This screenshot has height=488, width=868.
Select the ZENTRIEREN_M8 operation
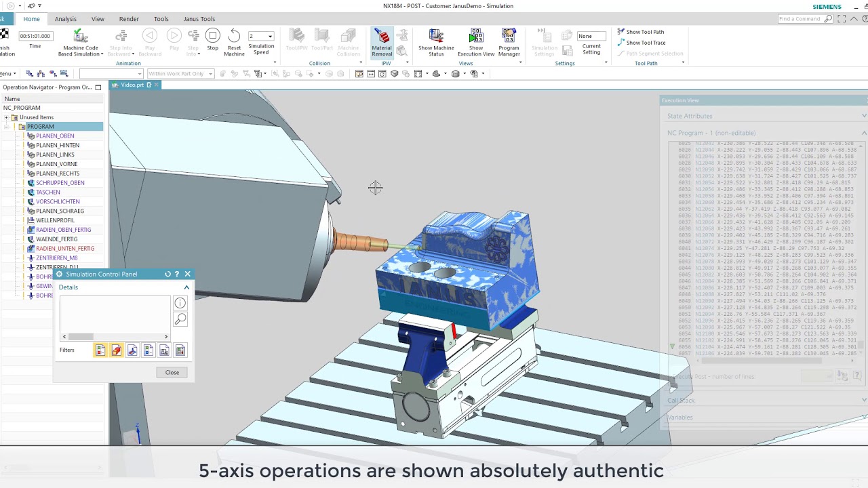[x=56, y=258]
